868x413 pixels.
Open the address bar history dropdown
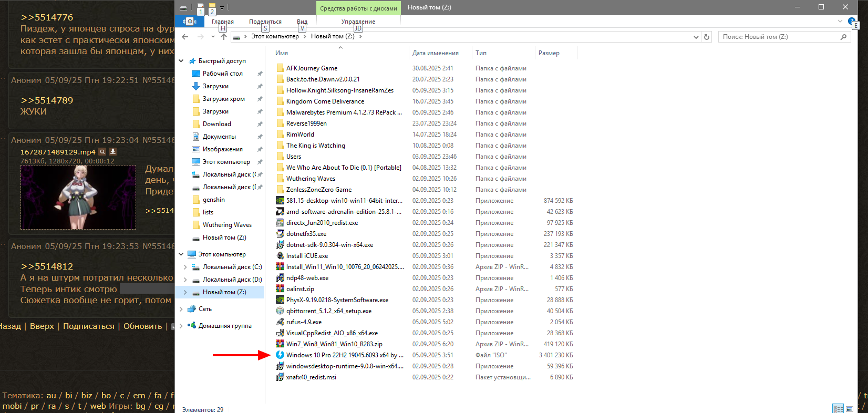click(x=696, y=37)
